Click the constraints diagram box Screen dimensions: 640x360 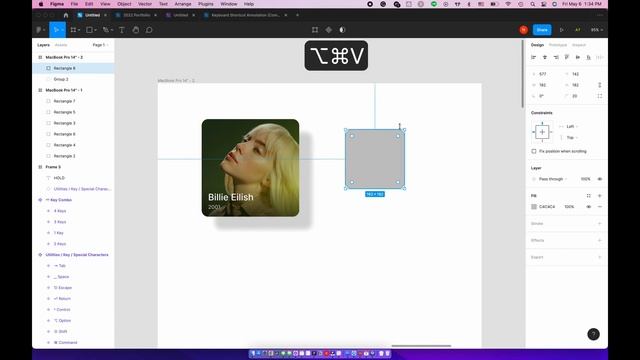542,132
